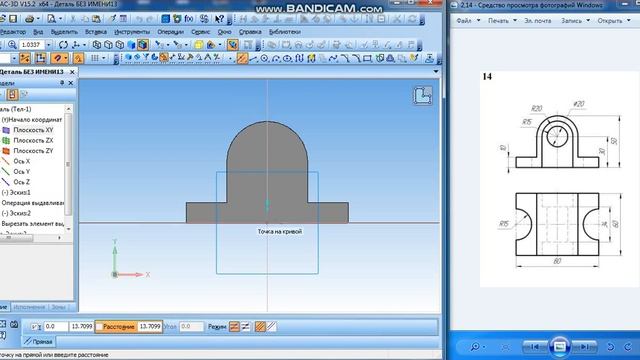
Task: Select the highlighted Auxiliary line tool
Action: point(242,59)
